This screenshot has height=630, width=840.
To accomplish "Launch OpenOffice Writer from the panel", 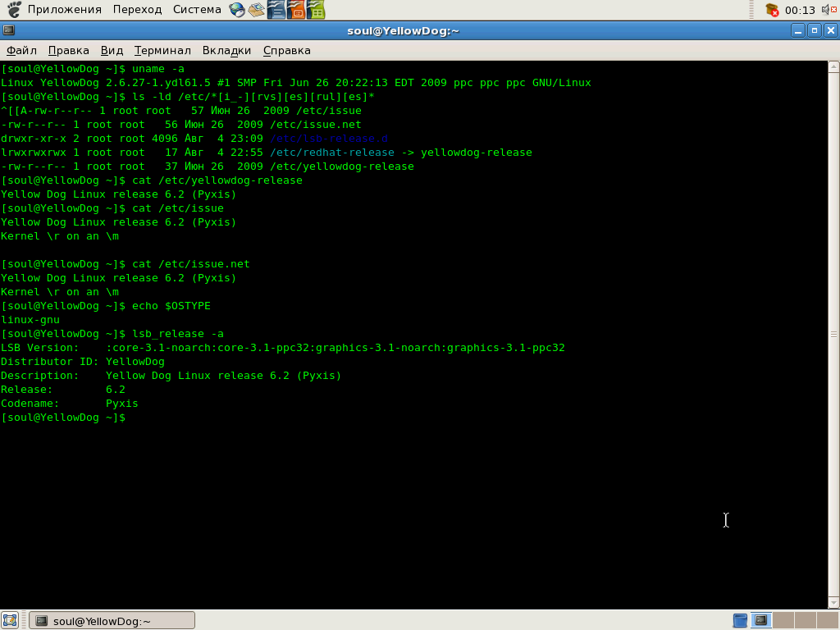I will 276,10.
